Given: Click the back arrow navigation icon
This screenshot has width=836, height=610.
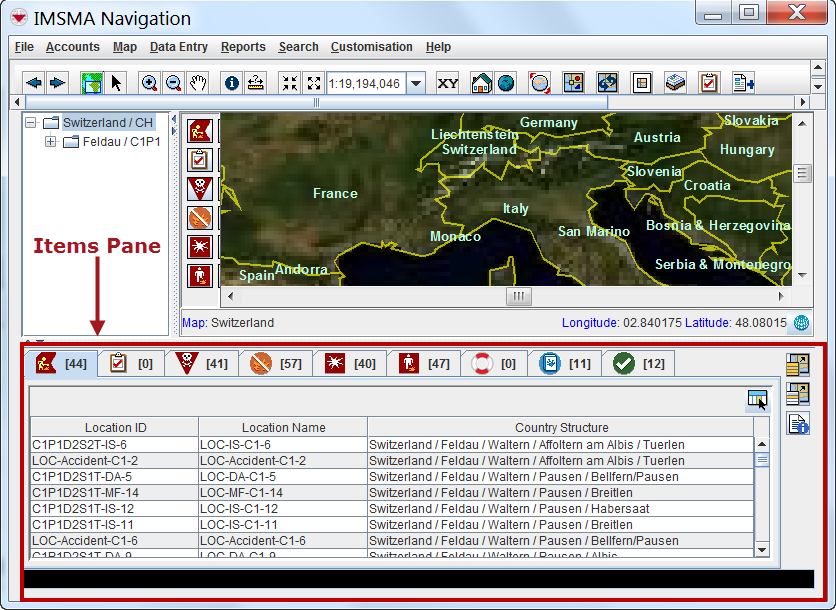Looking at the screenshot, I should click(33, 83).
